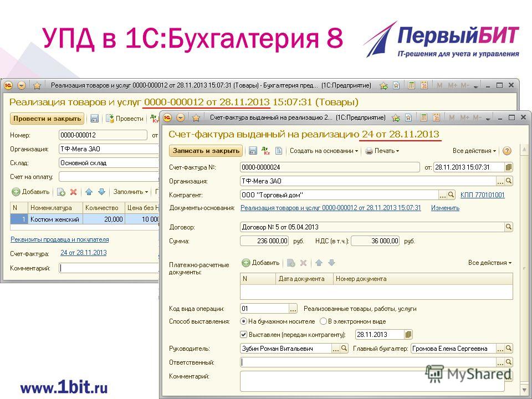Viewport: 532px width, 399px height.
Task: Click help question mark icon in invoice
Action: (507, 151)
